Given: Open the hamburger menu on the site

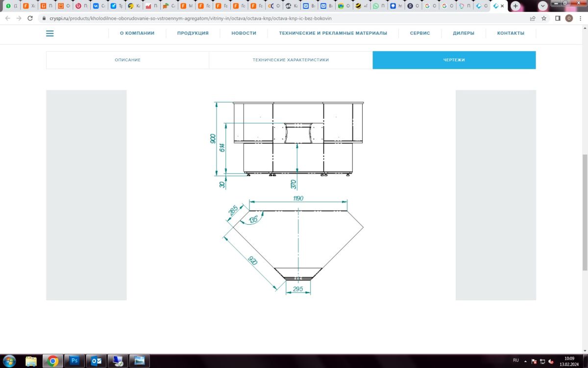Looking at the screenshot, I should 49,33.
